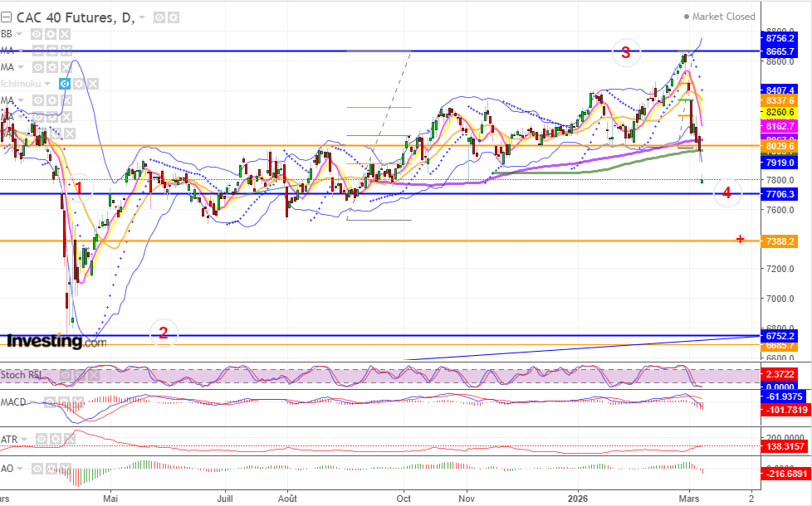The width and height of the screenshot is (812, 506).
Task: Select the orange 7388.2 price level label
Action: tap(779, 241)
